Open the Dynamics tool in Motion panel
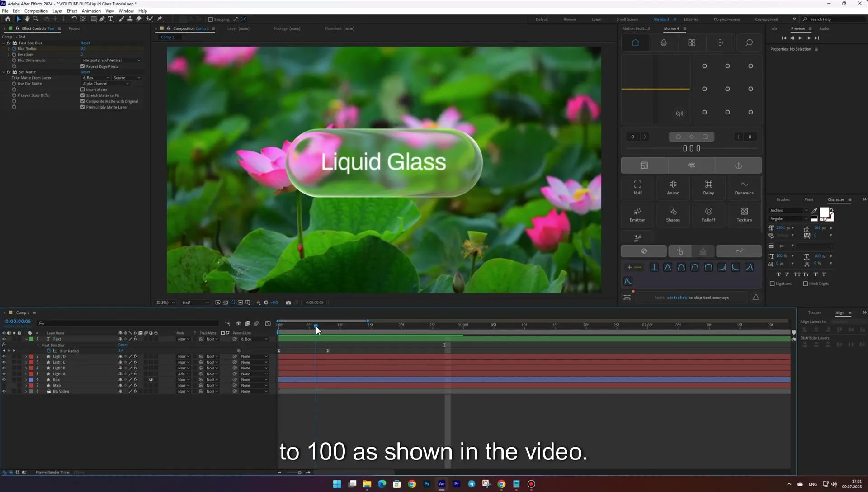This screenshot has height=492, width=868. point(744,187)
